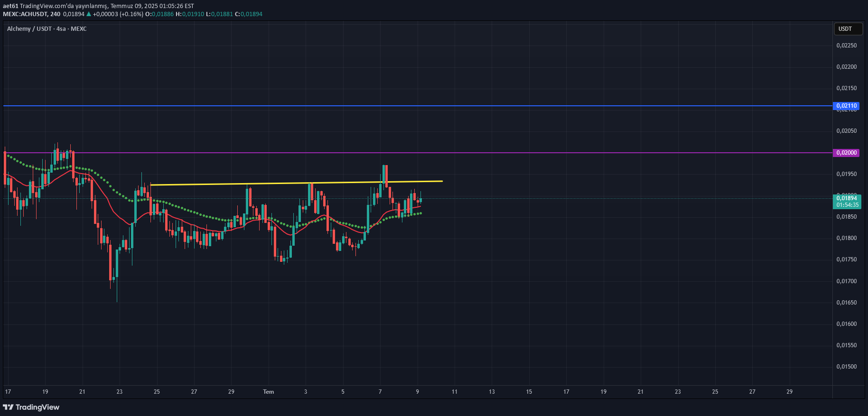Click the 0,01650 price axis label
868x416 pixels.
pyautogui.click(x=847, y=303)
